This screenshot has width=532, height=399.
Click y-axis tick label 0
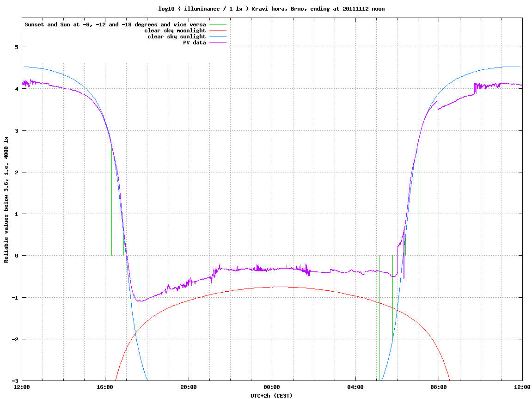click(16, 256)
